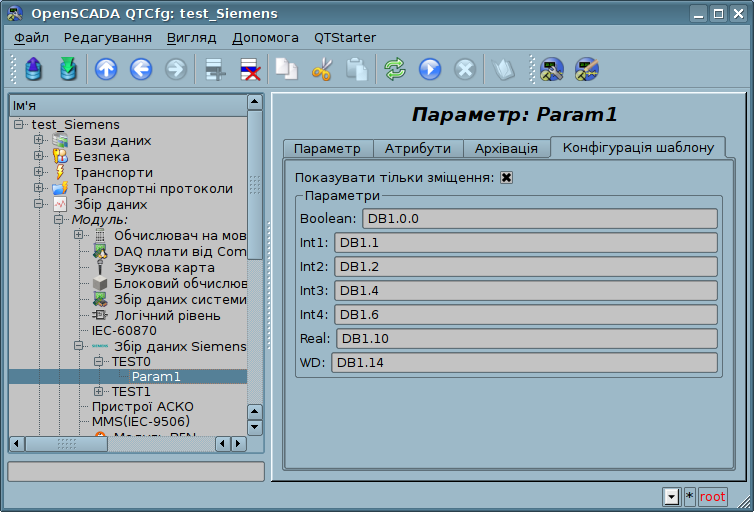Click the root user button in status bar

coord(713,497)
